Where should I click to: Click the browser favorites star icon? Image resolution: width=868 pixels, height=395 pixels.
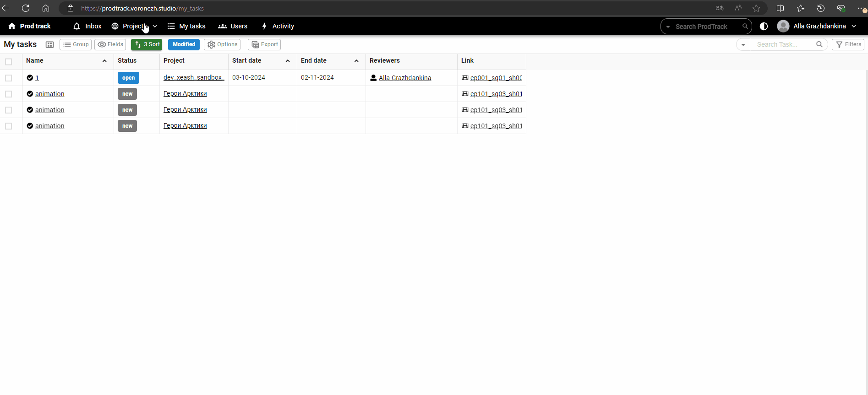click(x=756, y=8)
